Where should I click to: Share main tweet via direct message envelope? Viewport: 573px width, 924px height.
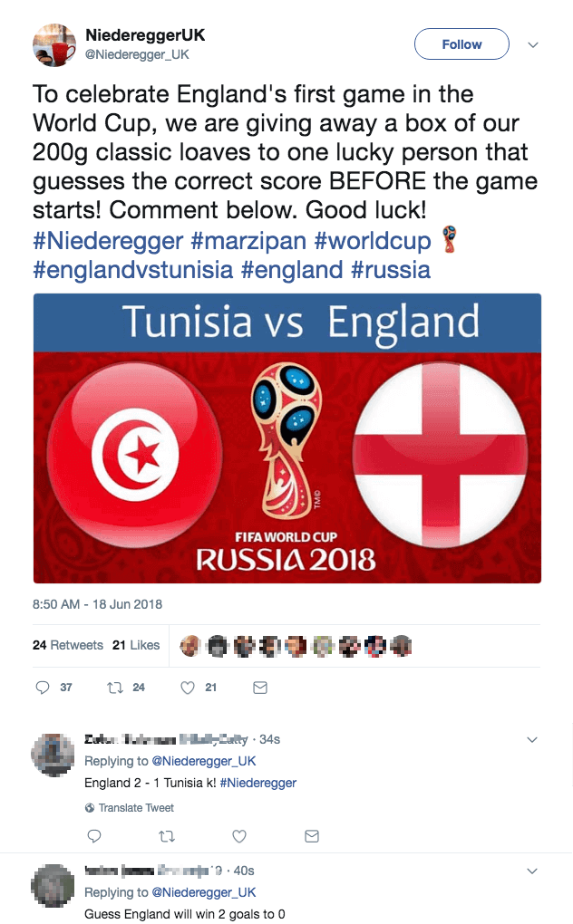(x=260, y=688)
